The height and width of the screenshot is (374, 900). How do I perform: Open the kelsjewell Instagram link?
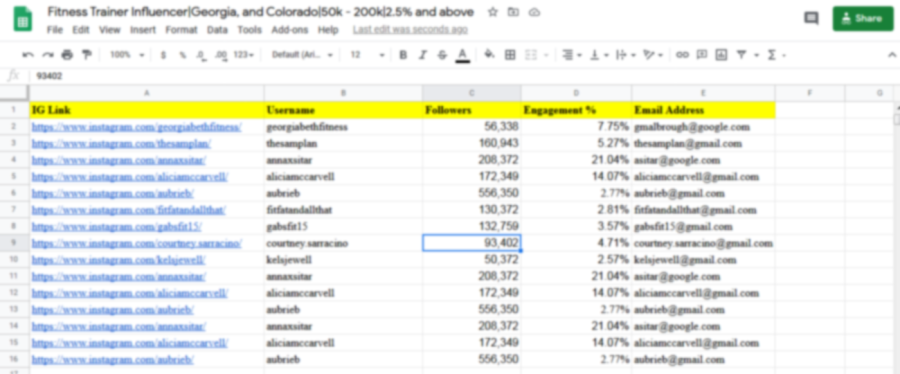118,260
